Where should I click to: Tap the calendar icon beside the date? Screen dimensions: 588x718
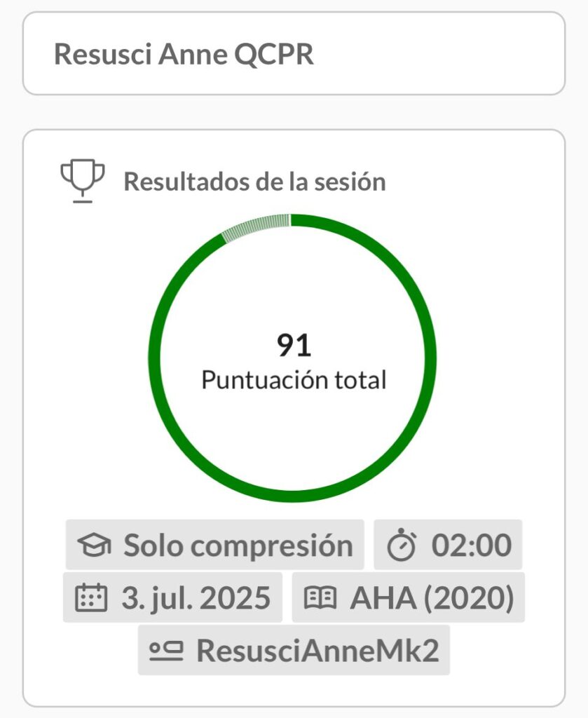(x=91, y=598)
